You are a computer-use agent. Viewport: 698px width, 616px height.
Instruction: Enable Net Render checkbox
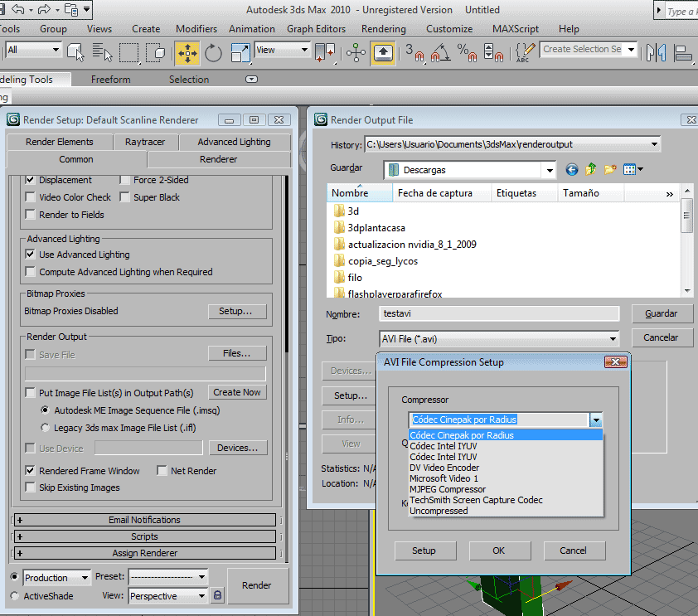(162, 470)
